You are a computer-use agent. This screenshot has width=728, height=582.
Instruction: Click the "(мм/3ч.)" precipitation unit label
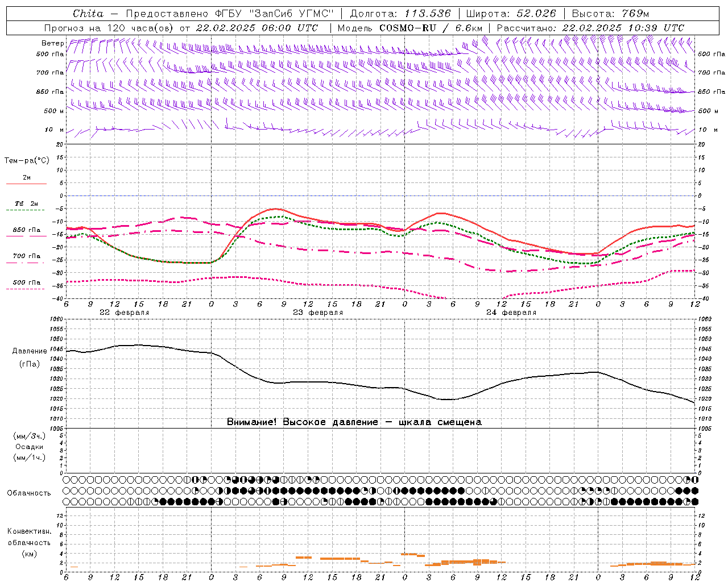[30, 436]
